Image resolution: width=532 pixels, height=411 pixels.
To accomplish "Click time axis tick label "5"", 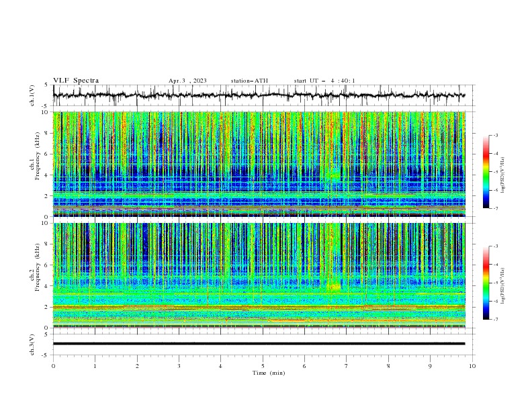I will click(x=263, y=366).
